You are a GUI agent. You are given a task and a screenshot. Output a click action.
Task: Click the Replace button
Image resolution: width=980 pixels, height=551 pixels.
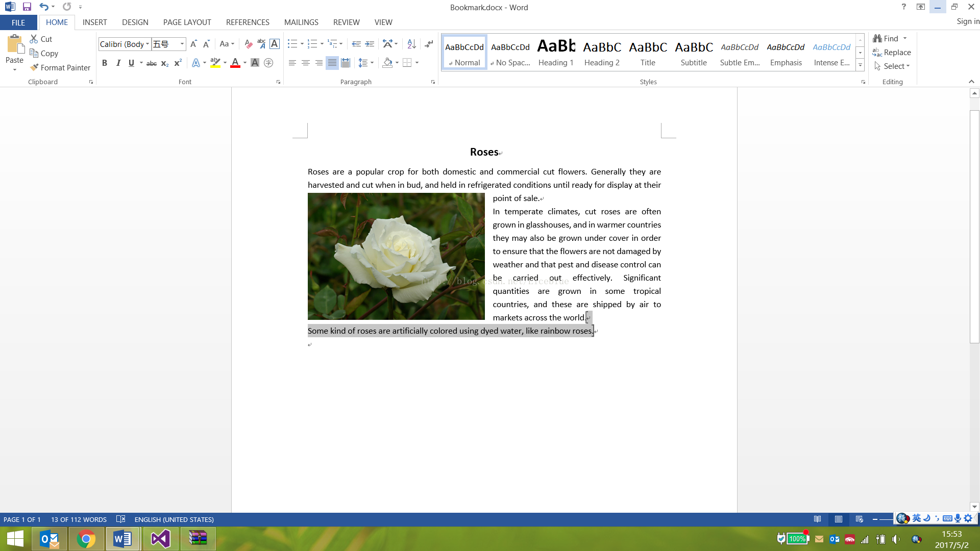point(892,53)
